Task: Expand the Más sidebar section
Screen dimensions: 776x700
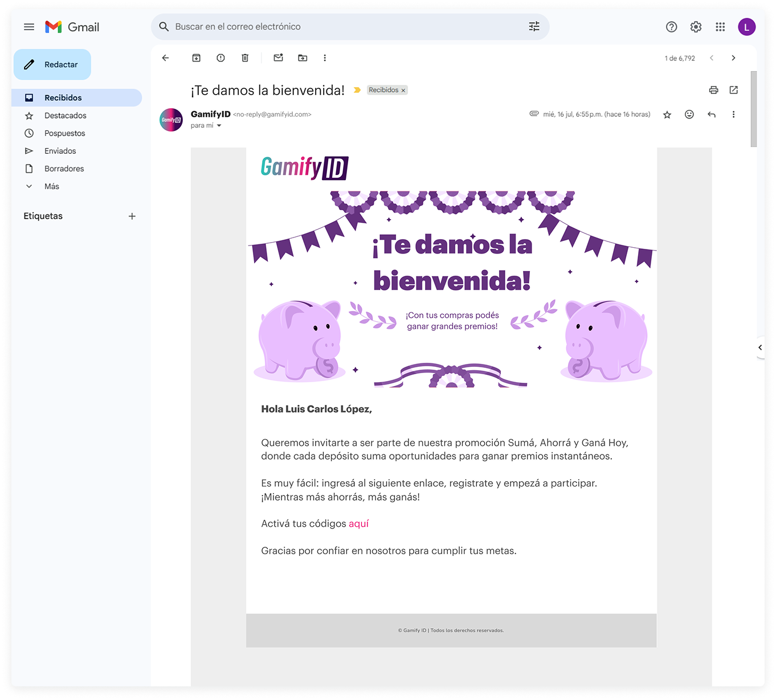Action: pos(51,186)
